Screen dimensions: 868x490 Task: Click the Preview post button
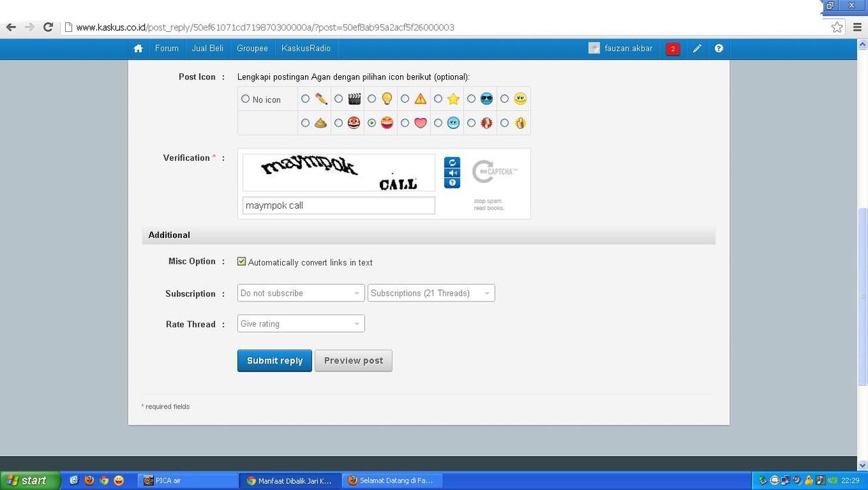[x=353, y=361]
